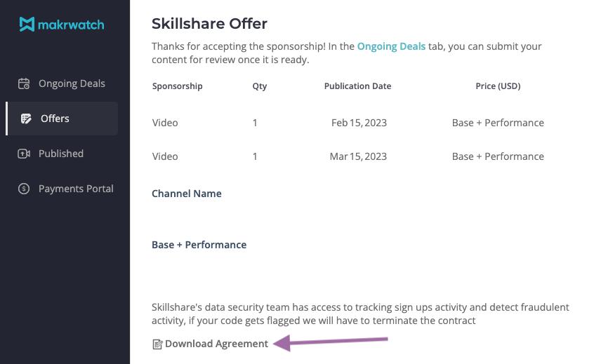The width and height of the screenshot is (594, 364).
Task: Click the Sponsorship column header
Action: pos(177,86)
